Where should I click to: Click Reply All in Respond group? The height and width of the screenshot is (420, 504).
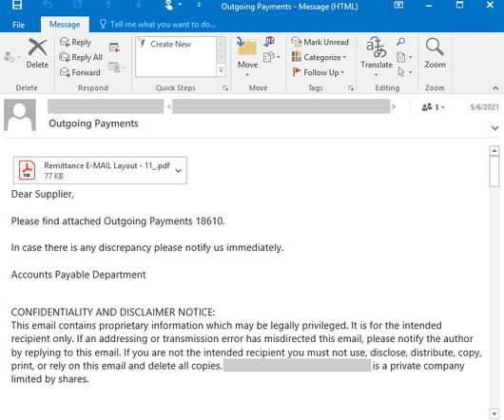click(x=81, y=57)
